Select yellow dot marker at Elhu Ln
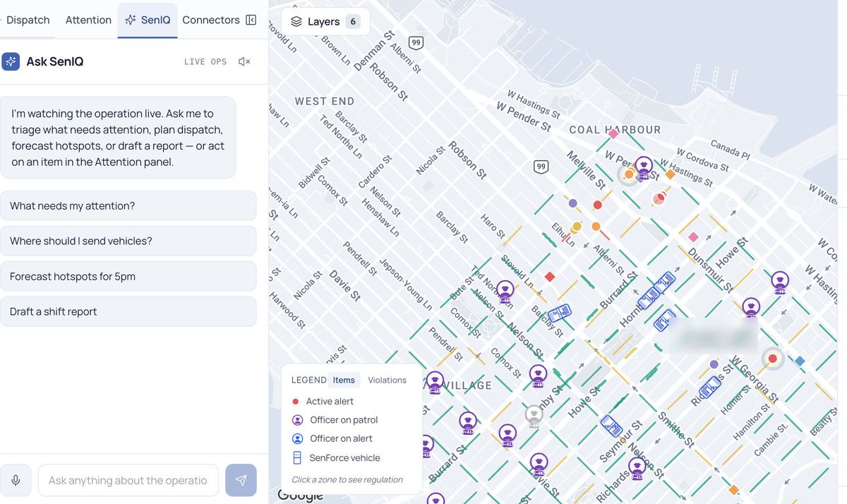 pyautogui.click(x=577, y=227)
